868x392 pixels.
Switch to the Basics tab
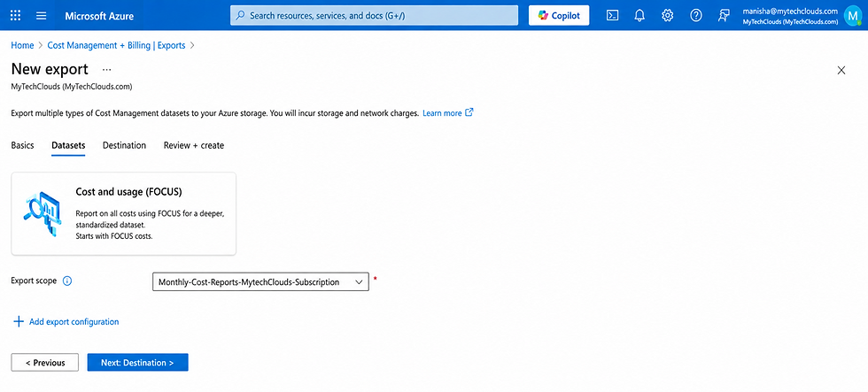(x=23, y=145)
